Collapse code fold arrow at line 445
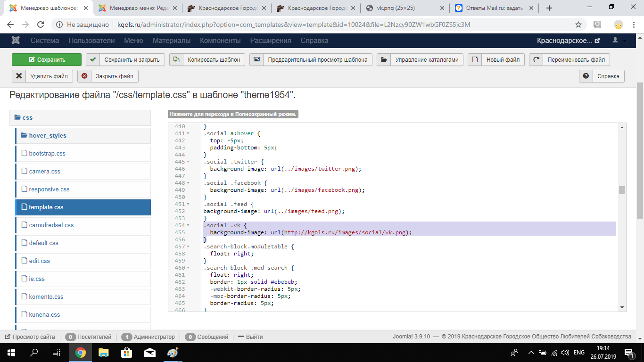 [x=188, y=162]
